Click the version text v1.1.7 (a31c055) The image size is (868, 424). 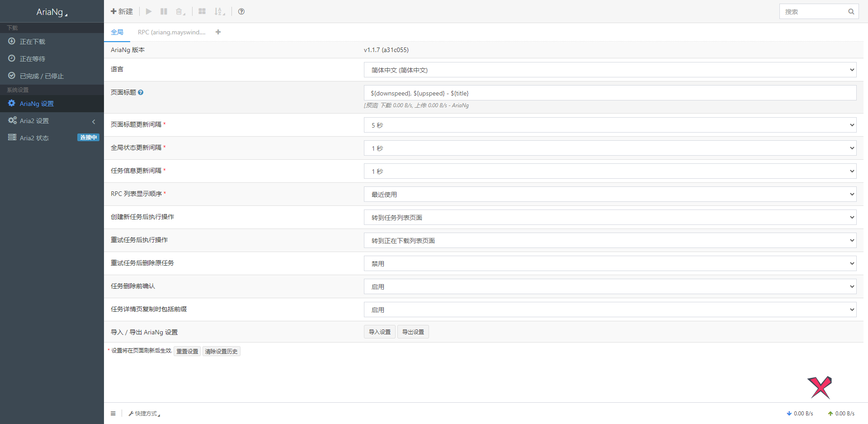386,50
